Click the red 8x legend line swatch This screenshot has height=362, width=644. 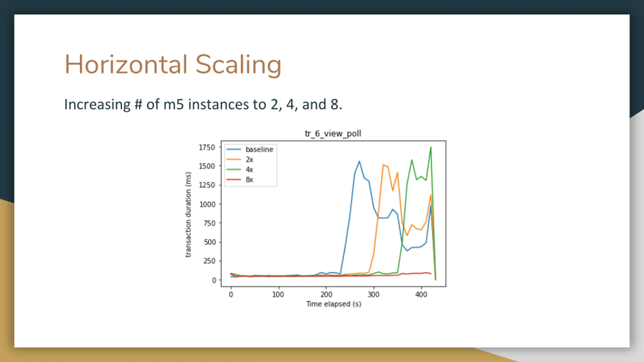tap(234, 179)
